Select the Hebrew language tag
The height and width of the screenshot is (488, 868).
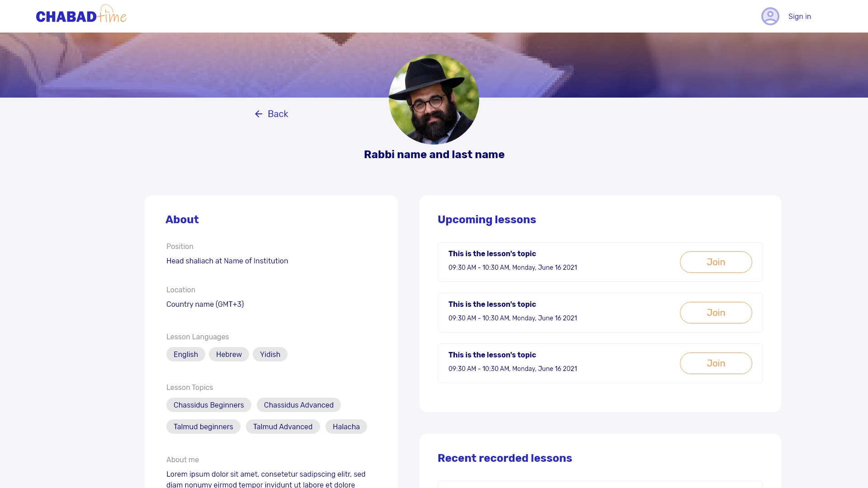click(x=229, y=354)
